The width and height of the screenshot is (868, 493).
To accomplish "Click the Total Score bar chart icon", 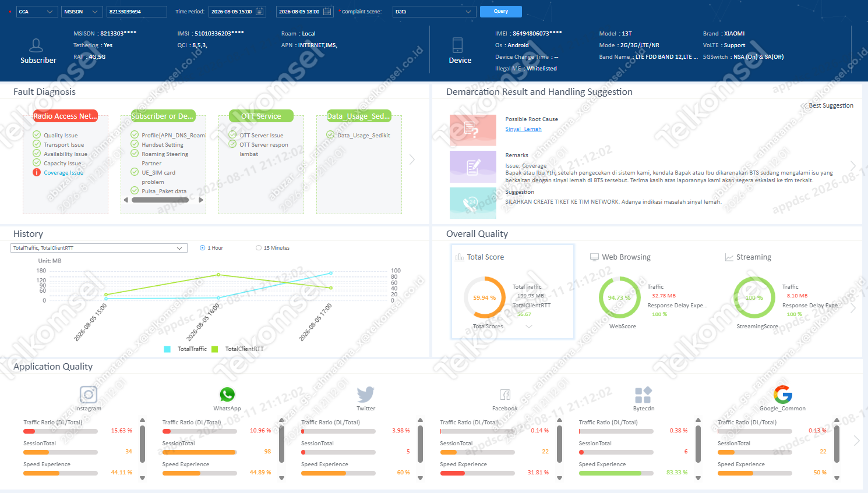I will click(460, 257).
